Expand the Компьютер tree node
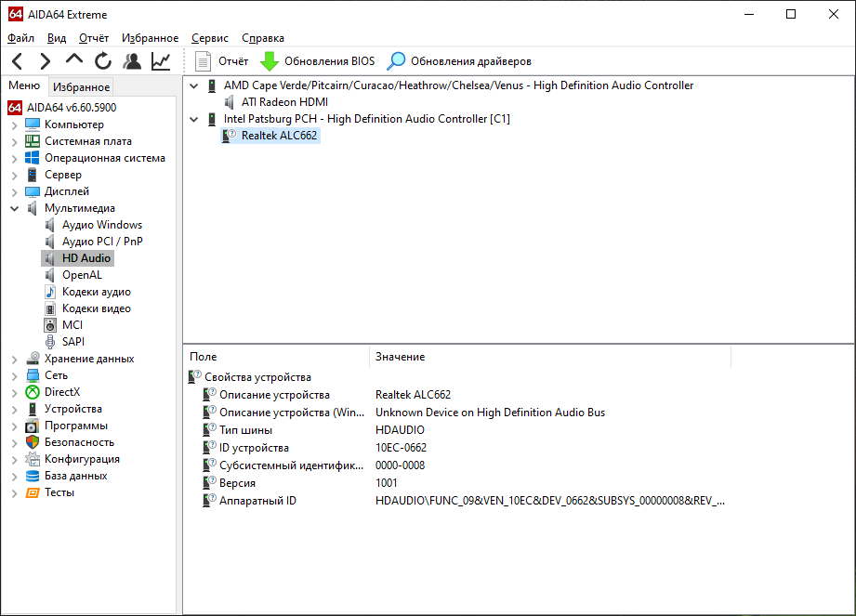Image resolution: width=856 pixels, height=616 pixels. pos(14,125)
